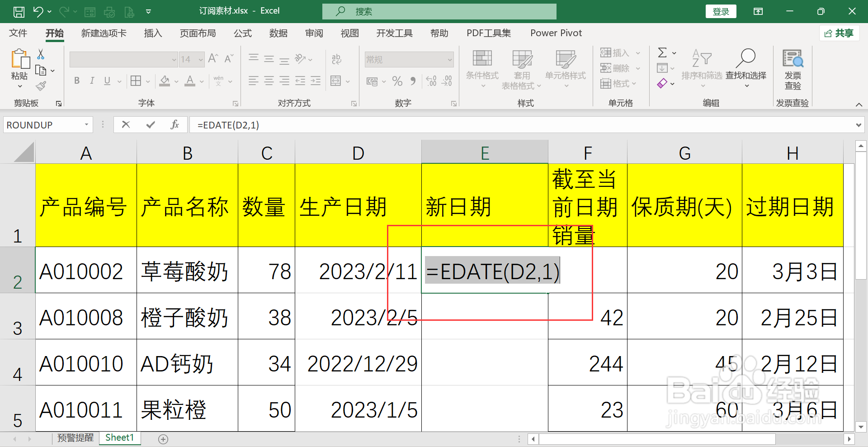Open the font color swatch
This screenshot has height=447, width=868.
pyautogui.click(x=190, y=81)
